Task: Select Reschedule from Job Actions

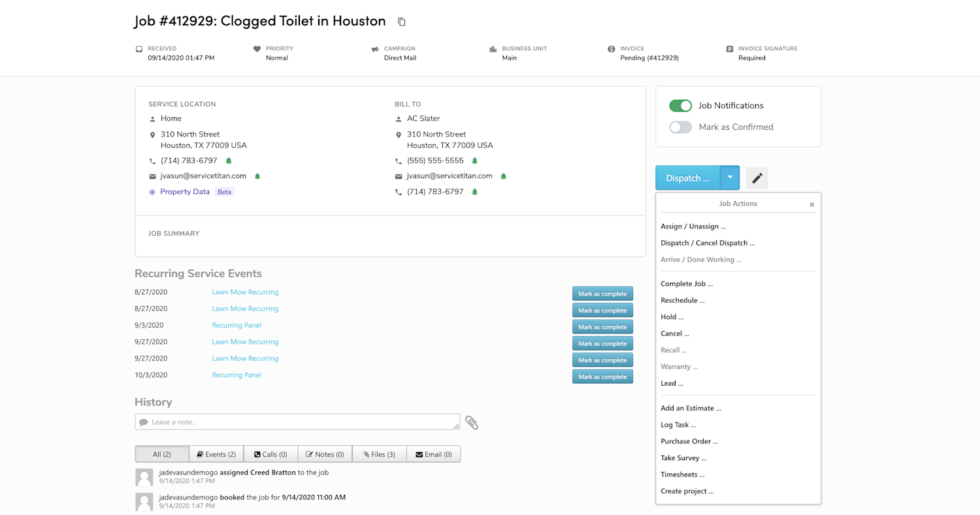Action: (x=683, y=300)
